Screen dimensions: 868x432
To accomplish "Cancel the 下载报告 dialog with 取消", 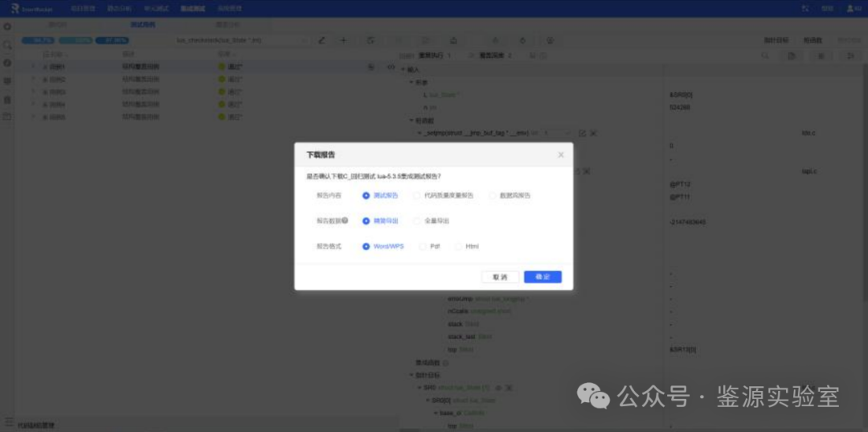I will tap(501, 277).
